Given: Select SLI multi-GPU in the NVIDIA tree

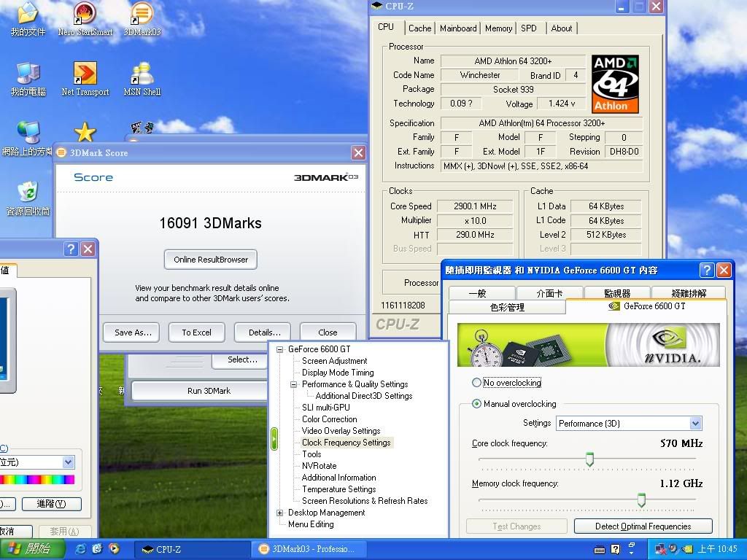Looking at the screenshot, I should point(326,408).
